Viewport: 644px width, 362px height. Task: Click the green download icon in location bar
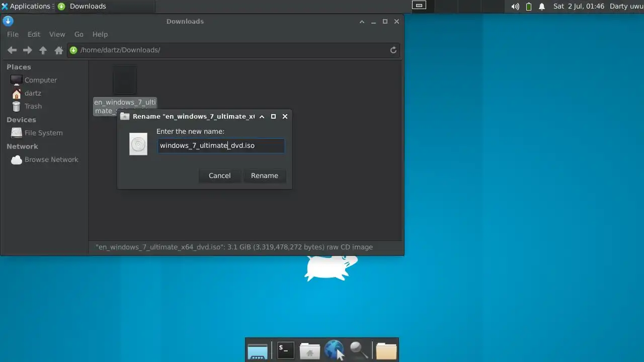(x=73, y=50)
